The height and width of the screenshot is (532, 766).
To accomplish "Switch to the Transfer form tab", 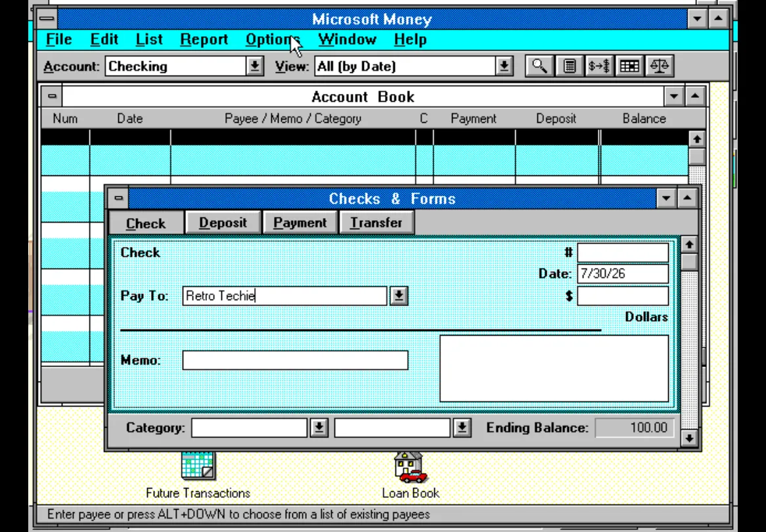I will coord(376,223).
